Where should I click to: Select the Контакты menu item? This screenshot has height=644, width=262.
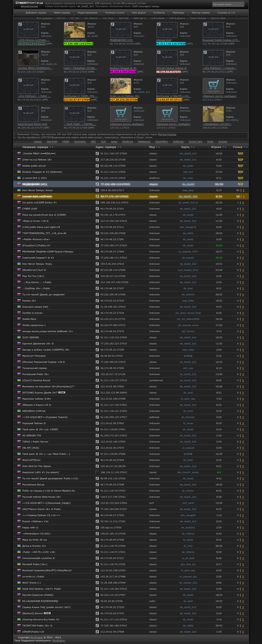click(159, 13)
